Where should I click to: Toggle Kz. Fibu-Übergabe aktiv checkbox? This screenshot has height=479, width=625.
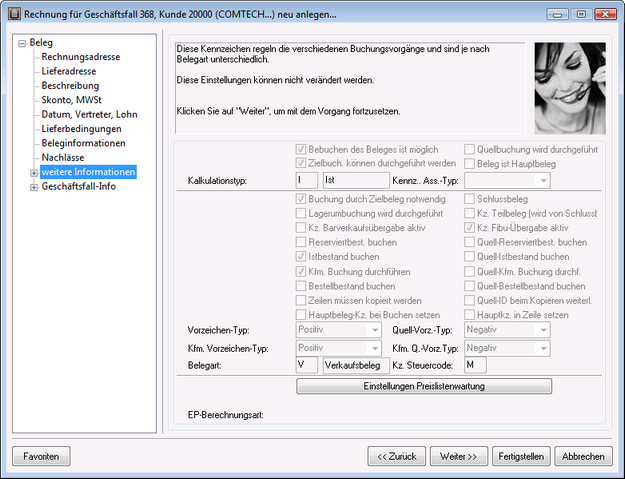[470, 228]
